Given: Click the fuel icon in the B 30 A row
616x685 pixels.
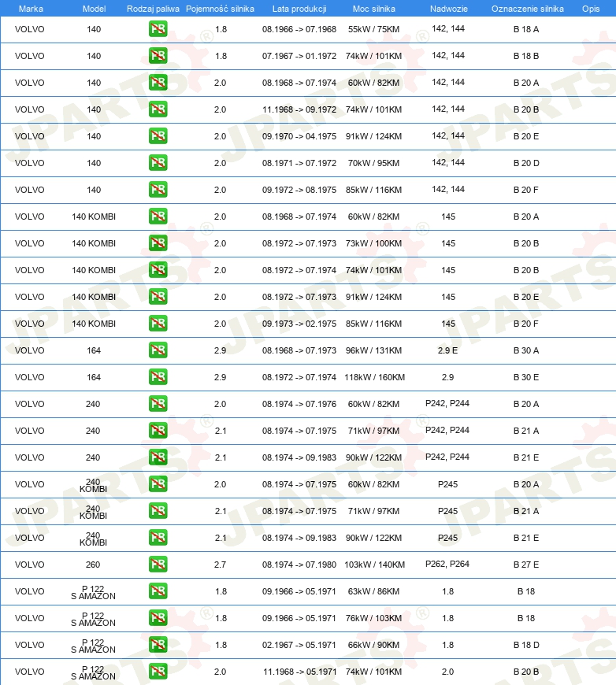Looking at the screenshot, I should point(158,350).
